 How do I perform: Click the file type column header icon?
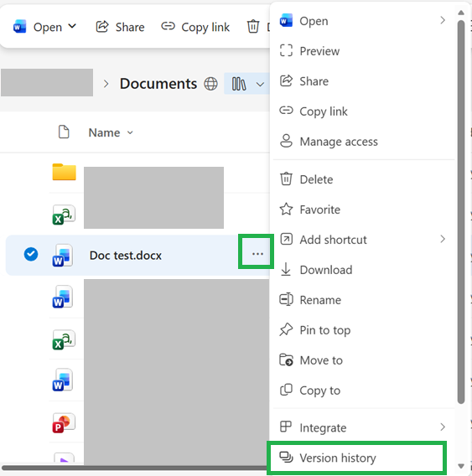coord(64,132)
